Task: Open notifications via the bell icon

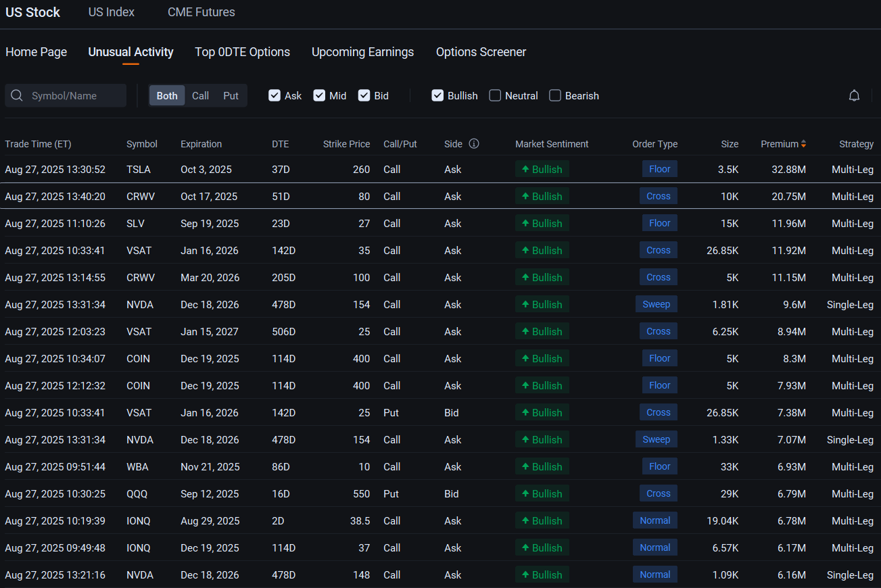Action: (x=854, y=95)
